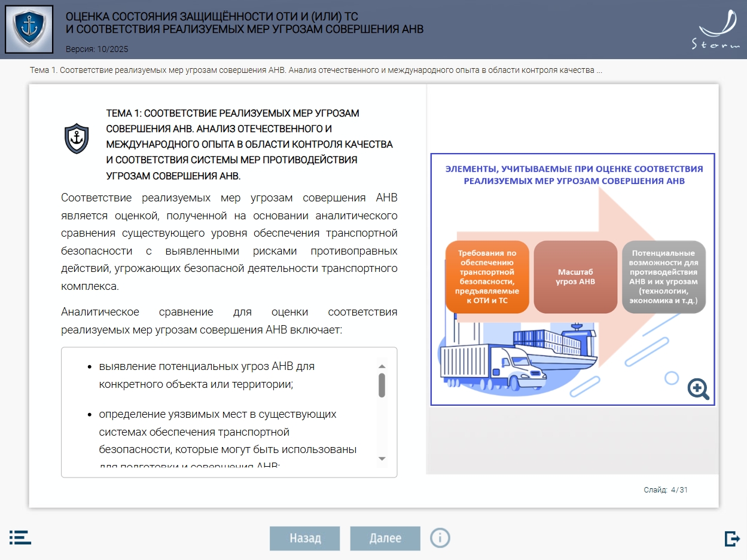Click the slide counter 4/31

click(x=666, y=490)
